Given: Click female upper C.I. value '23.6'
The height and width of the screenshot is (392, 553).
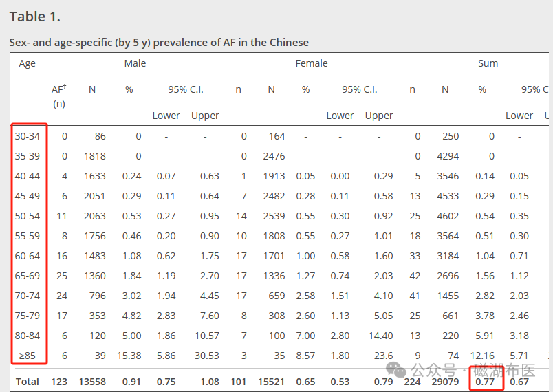Looking at the screenshot, I should point(383,356).
